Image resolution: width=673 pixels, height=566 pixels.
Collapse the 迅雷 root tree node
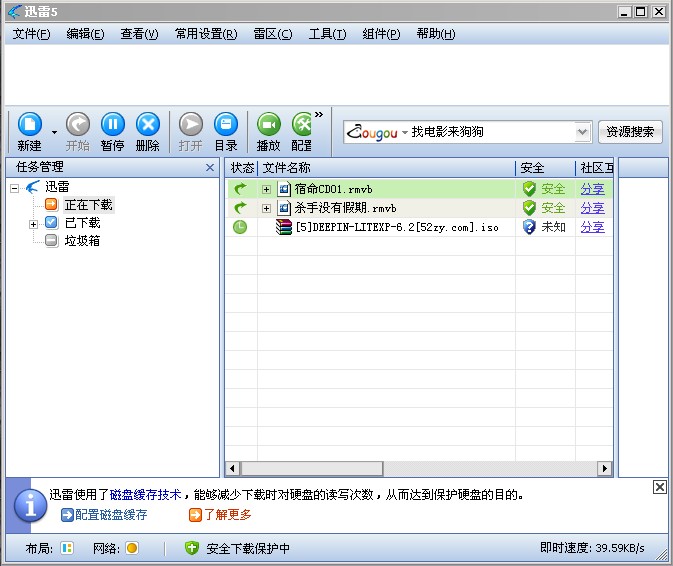[15, 188]
